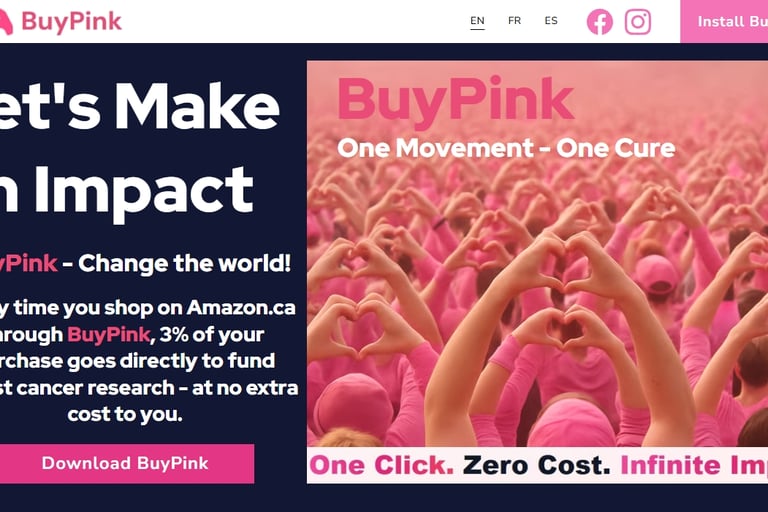The width and height of the screenshot is (768, 512).
Task: Switch the site language to FR
Action: [514, 21]
